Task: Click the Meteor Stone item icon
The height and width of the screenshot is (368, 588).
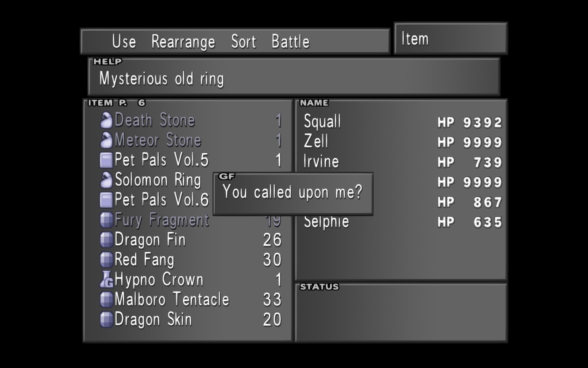Action: (106, 140)
